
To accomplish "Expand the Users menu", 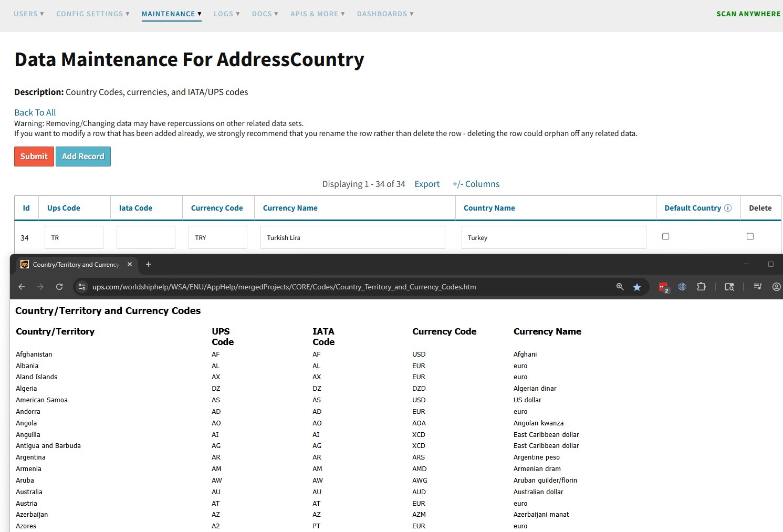I will tap(29, 14).
